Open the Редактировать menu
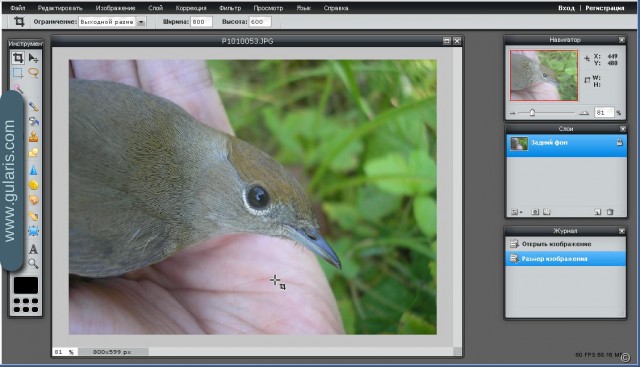Image resolution: width=640 pixels, height=367 pixels. coord(60,8)
